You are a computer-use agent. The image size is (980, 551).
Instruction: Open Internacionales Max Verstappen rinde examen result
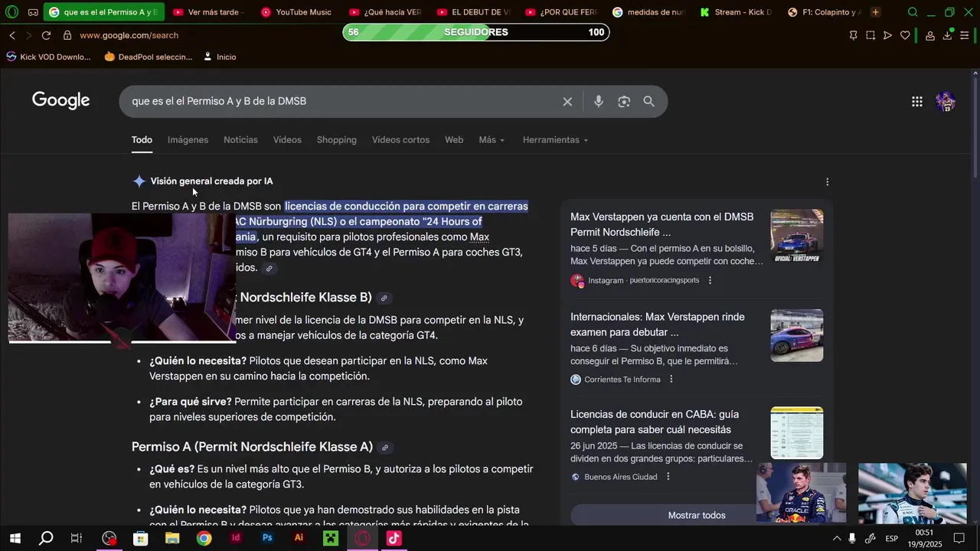click(658, 324)
